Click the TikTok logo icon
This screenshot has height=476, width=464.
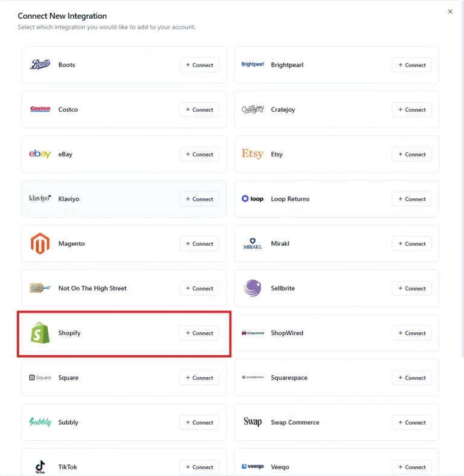click(40, 466)
